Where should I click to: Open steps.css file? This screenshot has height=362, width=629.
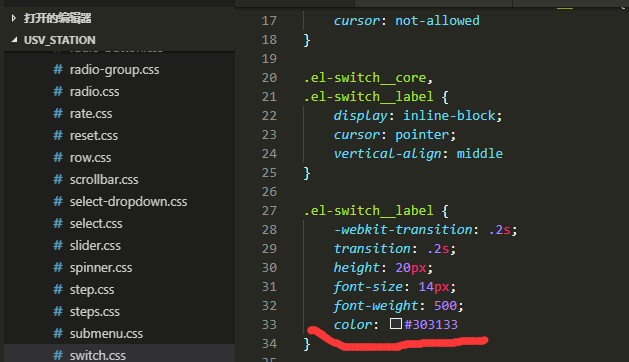tap(95, 312)
